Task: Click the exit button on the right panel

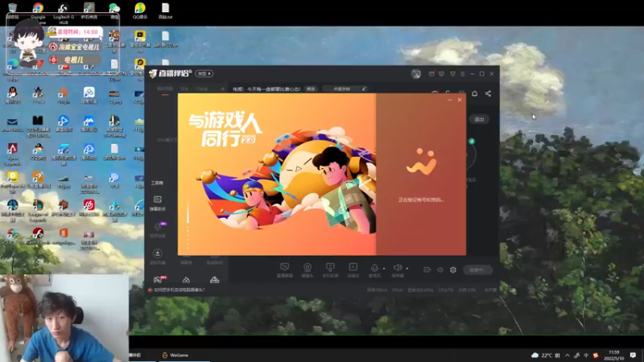Action: pyautogui.click(x=479, y=119)
